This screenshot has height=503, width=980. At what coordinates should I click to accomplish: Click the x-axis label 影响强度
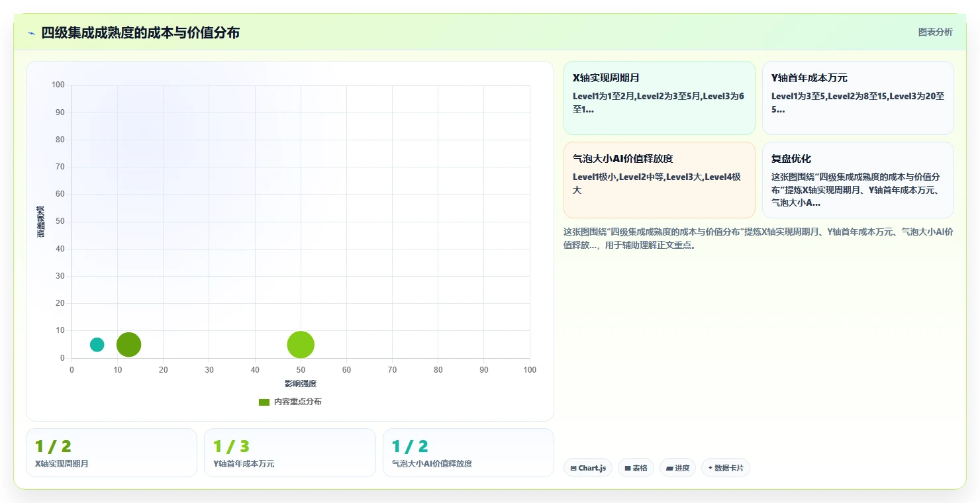click(301, 384)
